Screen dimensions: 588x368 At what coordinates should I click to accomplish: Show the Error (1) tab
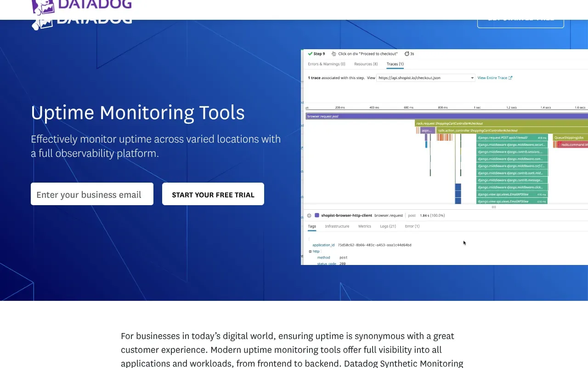click(x=412, y=226)
